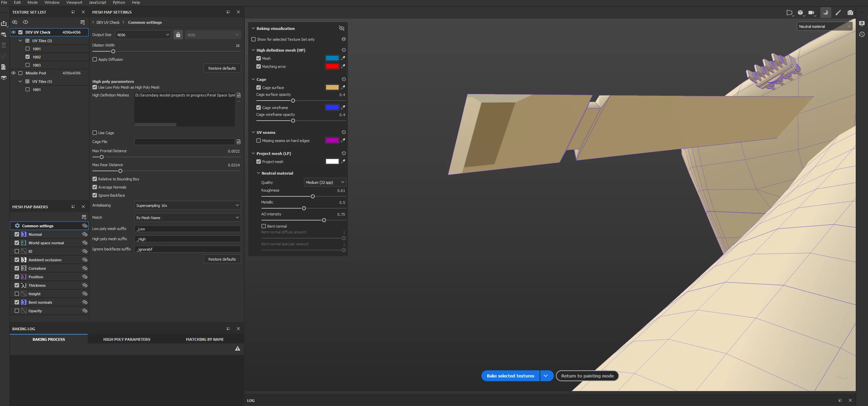Toggle visibility of Missile Pod texture set
868x406 pixels.
click(x=14, y=73)
